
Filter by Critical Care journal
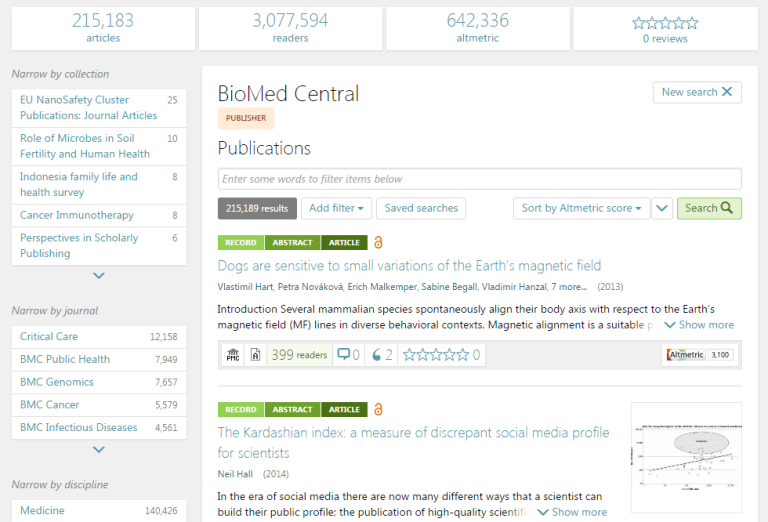tap(99, 336)
